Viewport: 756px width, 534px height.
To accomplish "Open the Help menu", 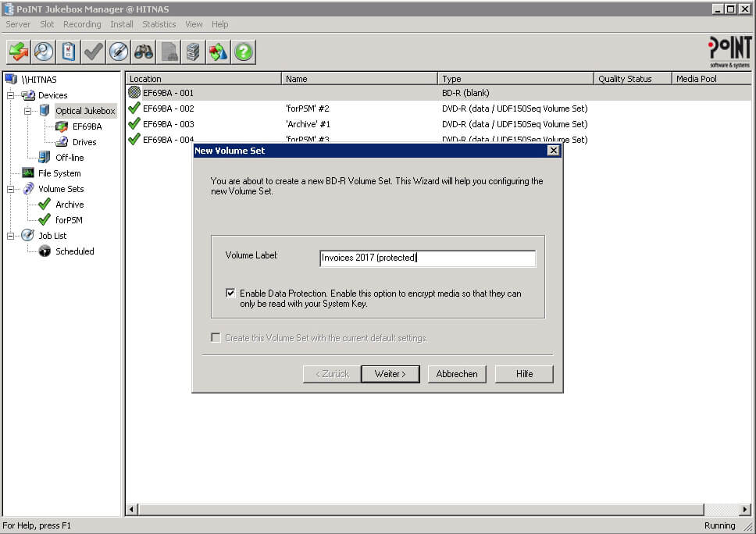I will [x=220, y=24].
